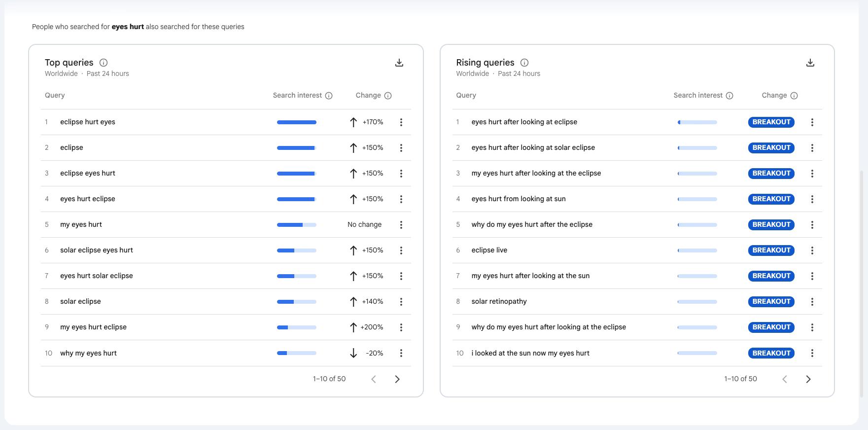Click the 'Query' header in Top queries

[55, 95]
